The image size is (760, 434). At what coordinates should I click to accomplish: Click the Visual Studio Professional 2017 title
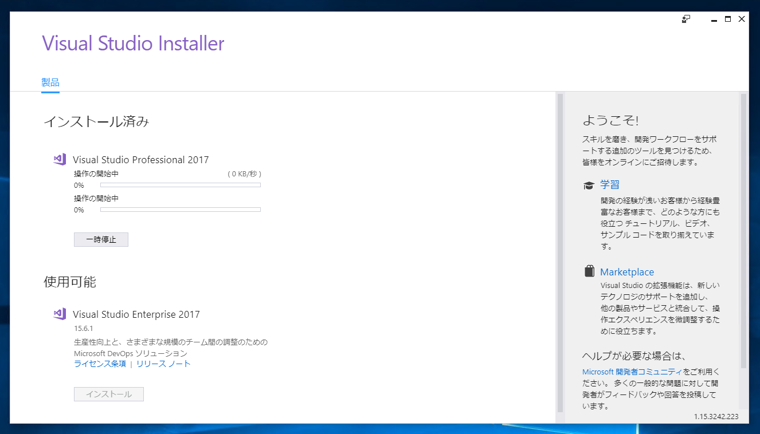click(141, 160)
